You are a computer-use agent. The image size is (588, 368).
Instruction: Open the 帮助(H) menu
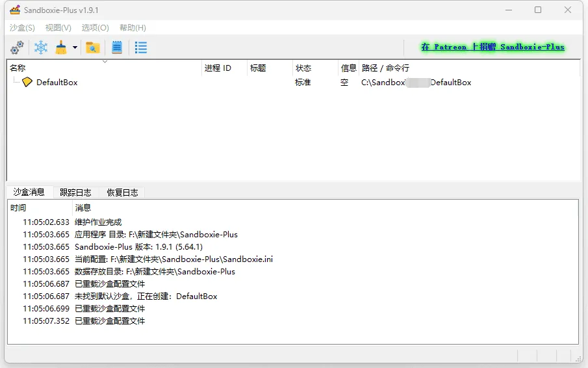point(133,28)
